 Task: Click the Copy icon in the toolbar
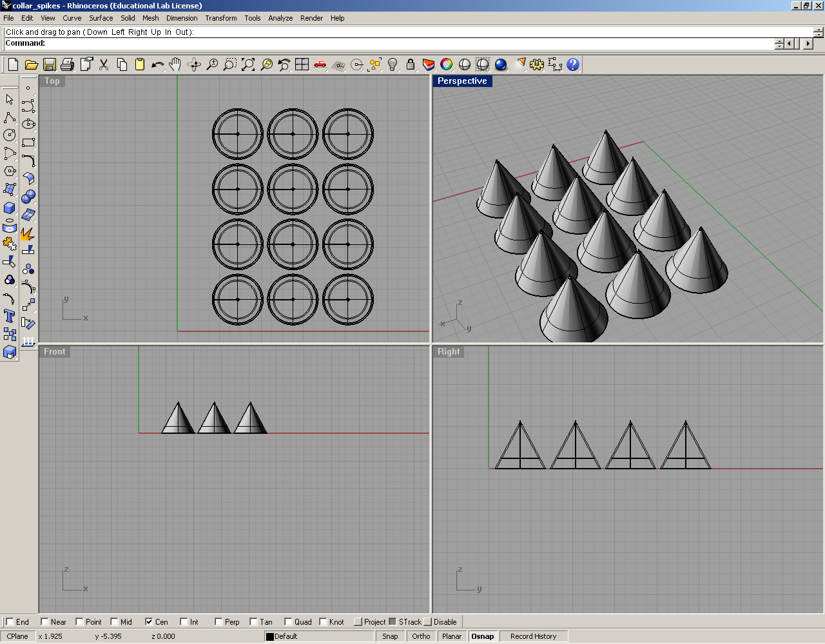click(x=122, y=64)
